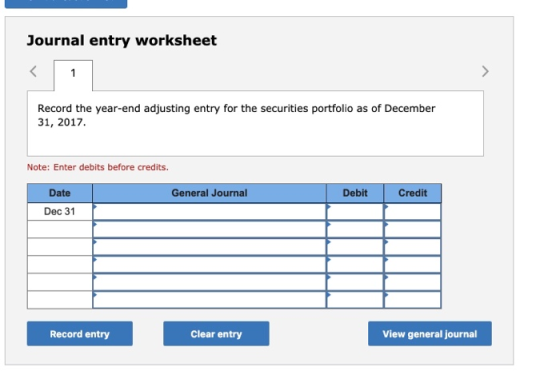Open the View general journal button
560x375 pixels.
pos(430,334)
